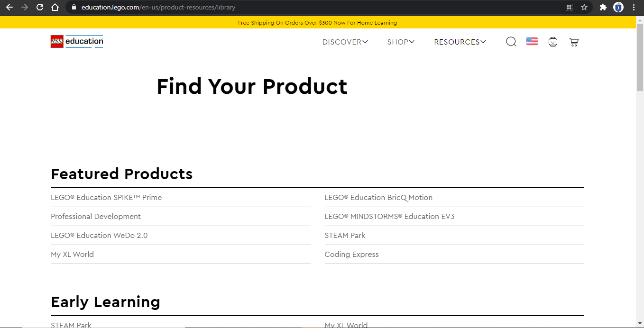The height and width of the screenshot is (328, 644).
Task: Click the browser reload button
Action: click(x=40, y=7)
